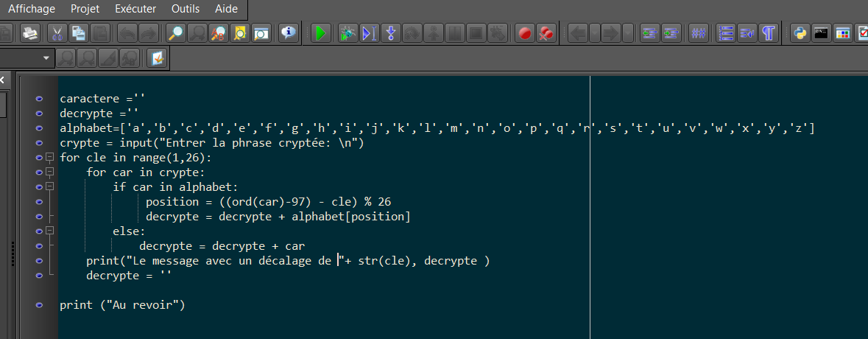868x339 pixels.
Task: Collapse the 'for cle in range' block
Action: click(49, 158)
